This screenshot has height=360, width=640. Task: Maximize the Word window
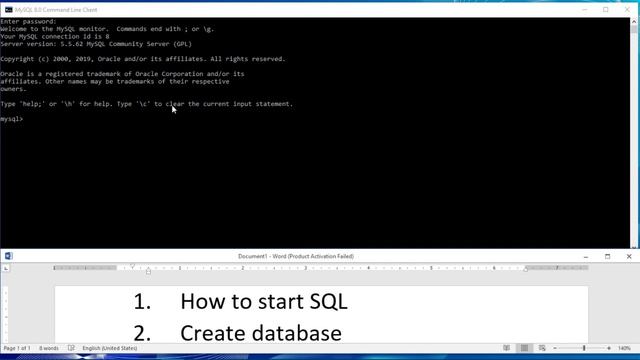point(607,256)
